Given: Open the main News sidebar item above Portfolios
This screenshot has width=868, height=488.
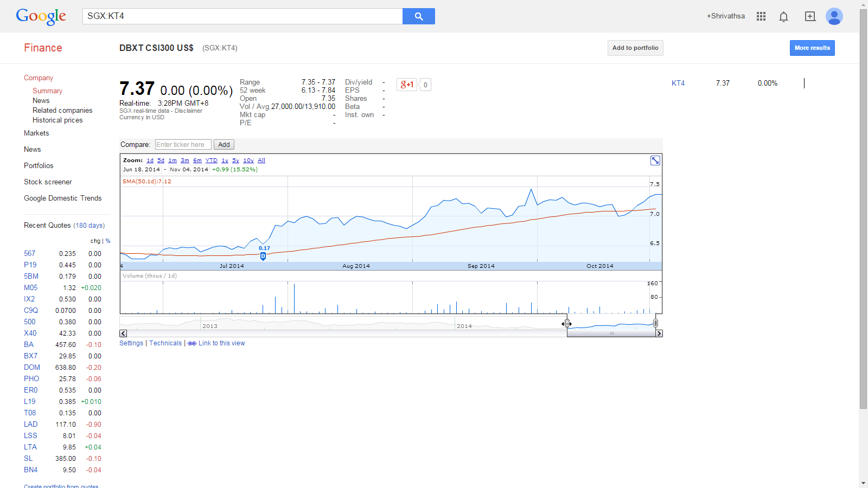Looking at the screenshot, I should coord(33,150).
